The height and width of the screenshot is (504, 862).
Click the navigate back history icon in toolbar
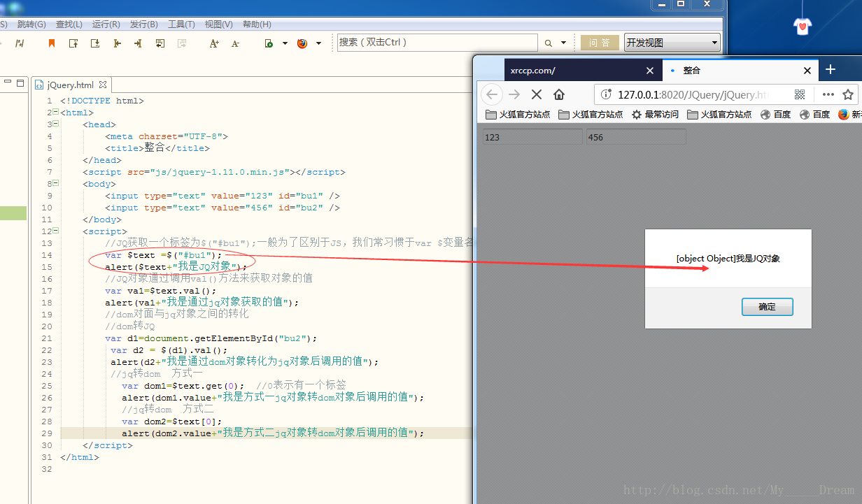[x=160, y=43]
